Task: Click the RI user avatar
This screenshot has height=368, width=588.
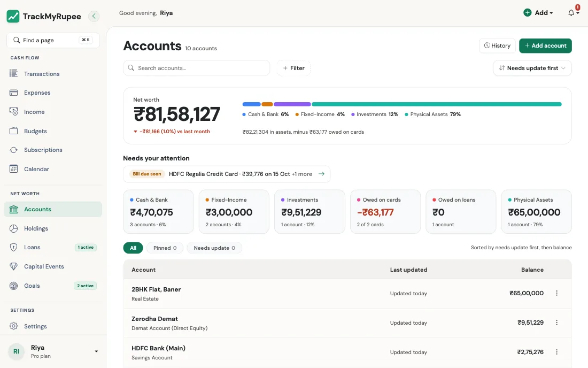Action: [16, 351]
